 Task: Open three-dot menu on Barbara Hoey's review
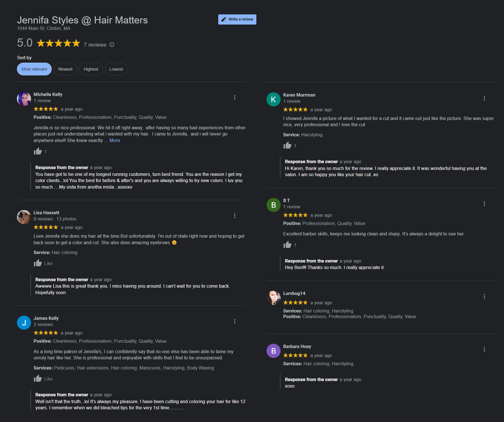484,349
